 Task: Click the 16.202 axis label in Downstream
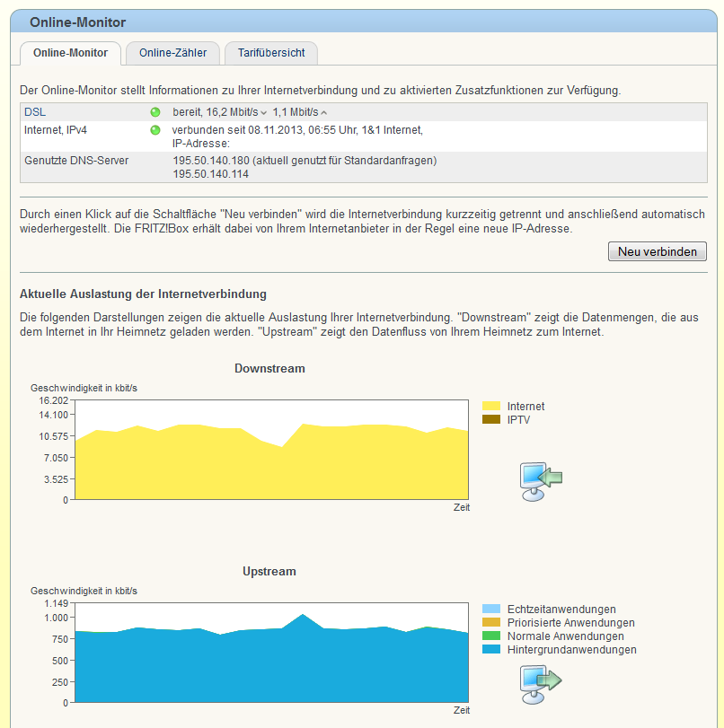click(53, 400)
